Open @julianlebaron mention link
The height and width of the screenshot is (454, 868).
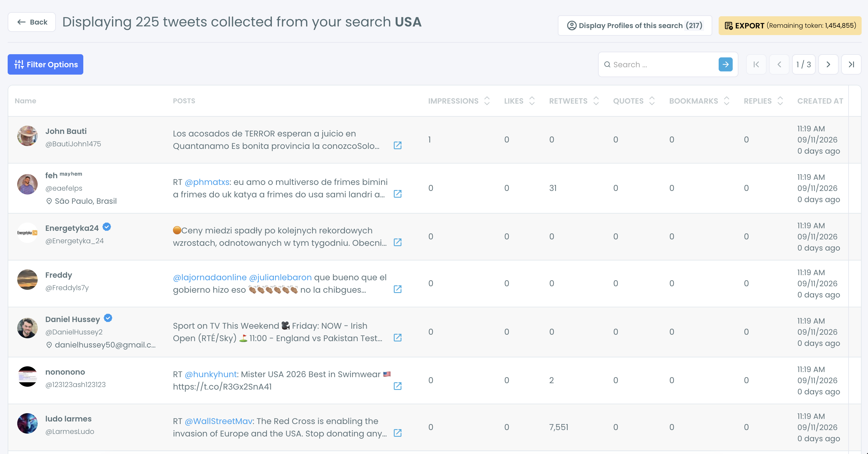tap(281, 277)
